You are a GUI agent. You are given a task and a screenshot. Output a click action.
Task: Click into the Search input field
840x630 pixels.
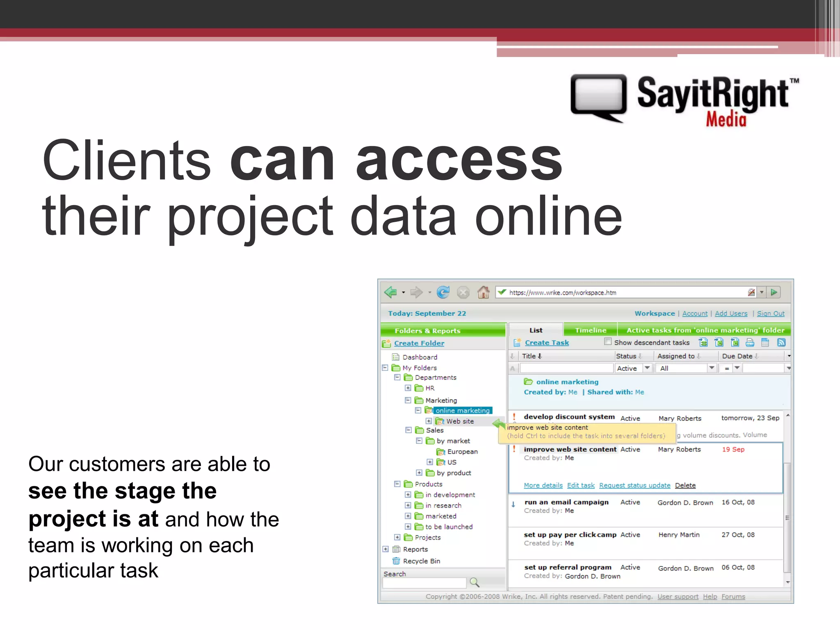click(425, 583)
